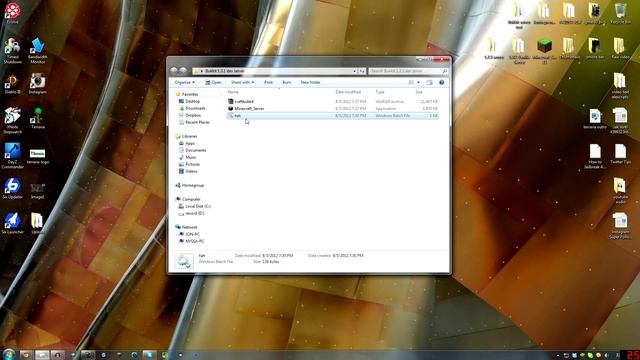Open the Explorer help icon

[x=442, y=82]
